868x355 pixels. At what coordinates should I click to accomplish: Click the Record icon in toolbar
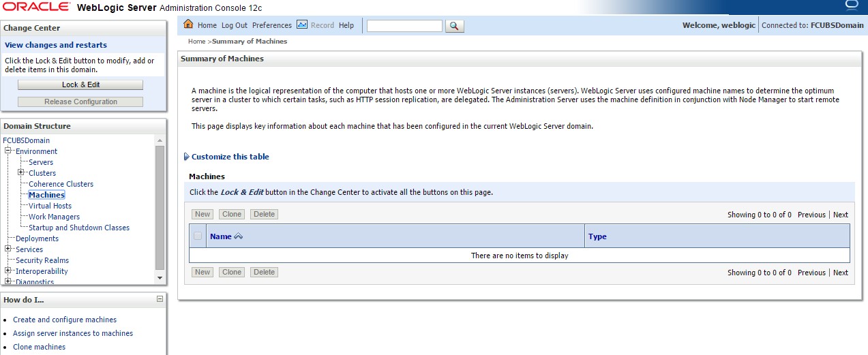pyautogui.click(x=302, y=25)
